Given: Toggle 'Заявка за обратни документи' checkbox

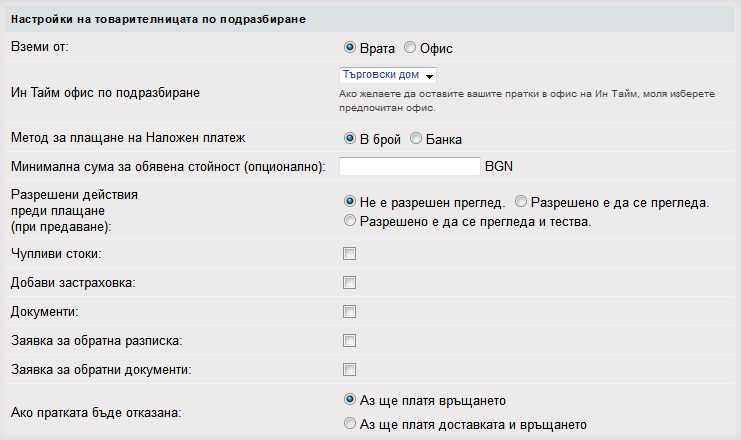Looking at the screenshot, I should click(350, 369).
